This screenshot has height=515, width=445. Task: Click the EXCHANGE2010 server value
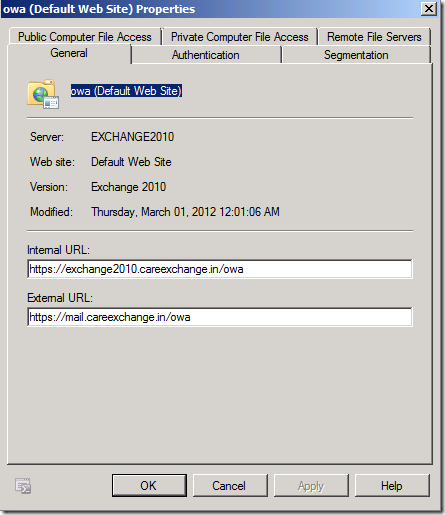click(132, 137)
